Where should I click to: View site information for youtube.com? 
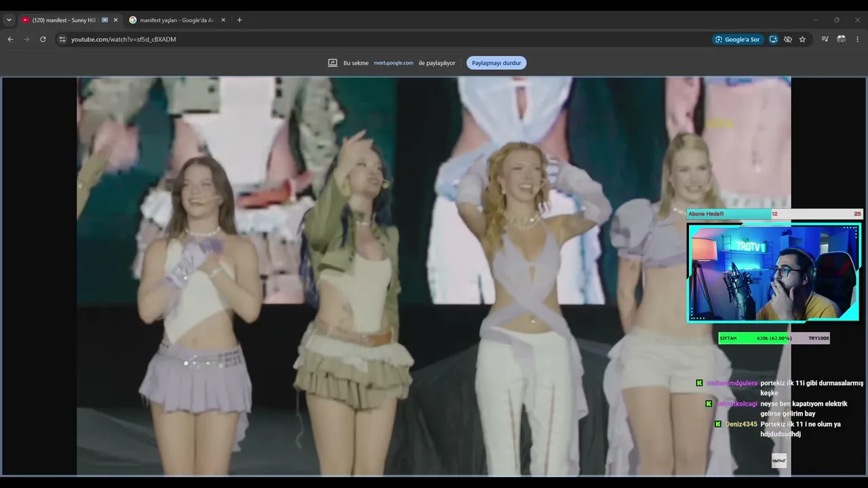coord(62,39)
